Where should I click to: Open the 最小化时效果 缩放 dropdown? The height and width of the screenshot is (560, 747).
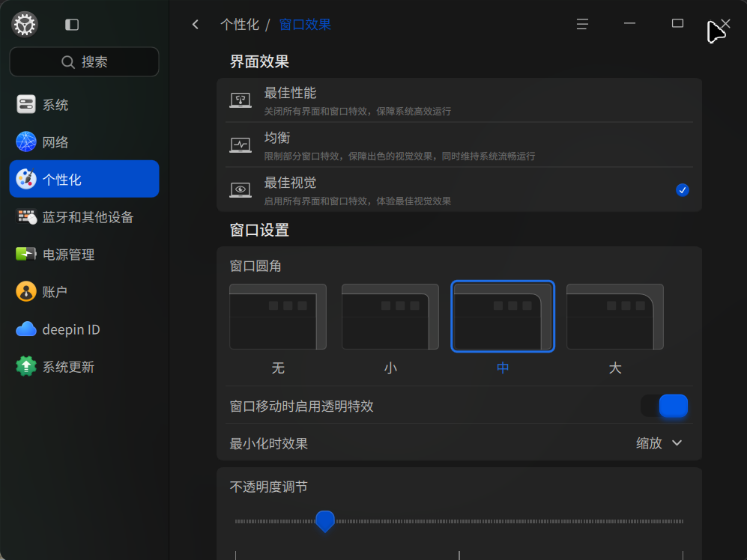tap(659, 443)
